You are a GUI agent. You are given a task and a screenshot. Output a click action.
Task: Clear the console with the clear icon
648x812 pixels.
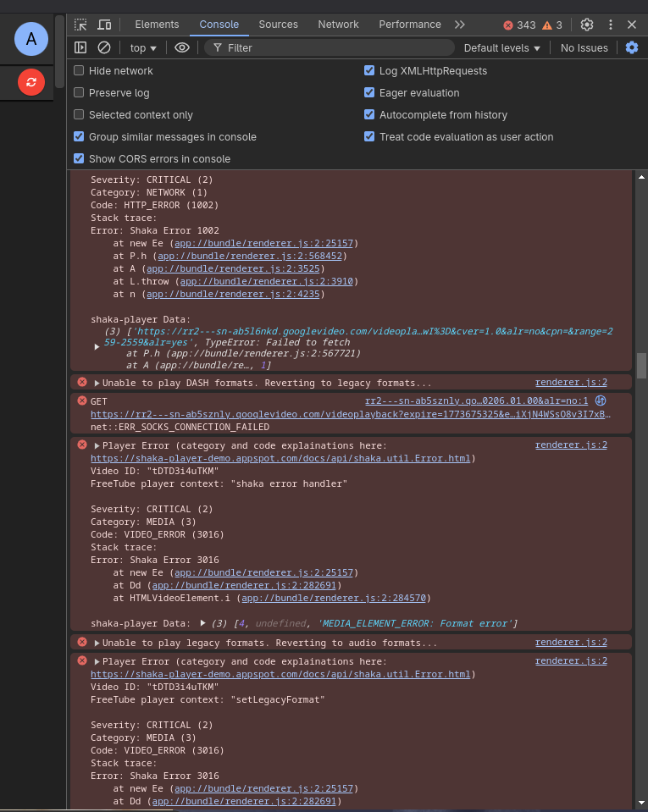104,48
